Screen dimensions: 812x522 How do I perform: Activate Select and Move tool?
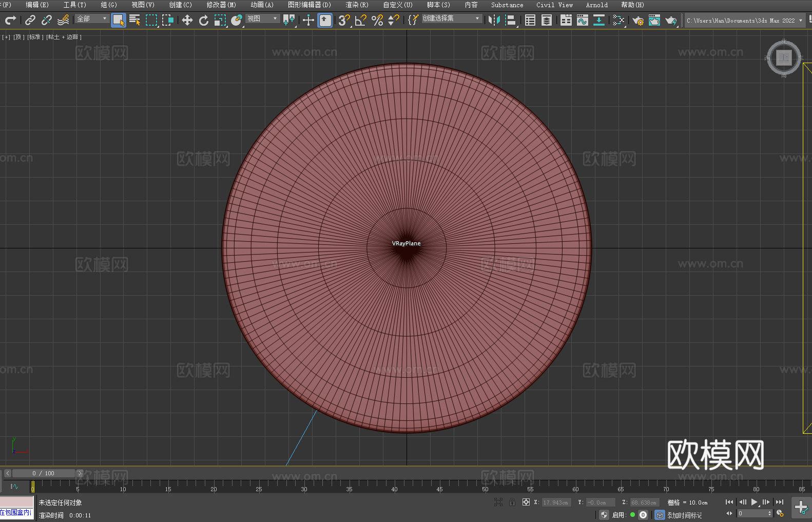(187, 20)
